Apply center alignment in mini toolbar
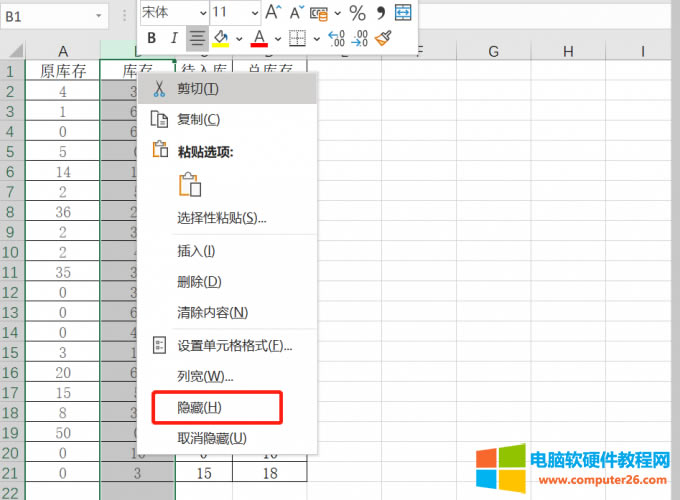 click(x=197, y=38)
